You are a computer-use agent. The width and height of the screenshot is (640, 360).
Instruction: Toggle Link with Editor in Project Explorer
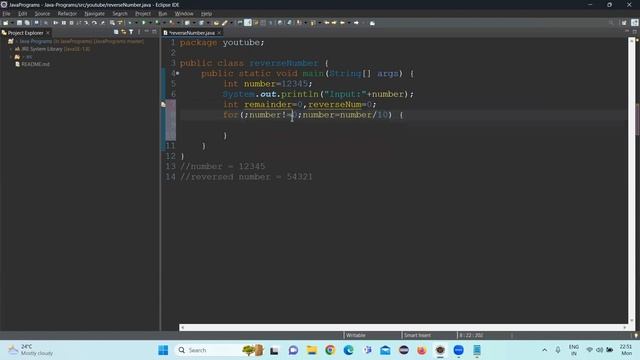click(x=123, y=32)
